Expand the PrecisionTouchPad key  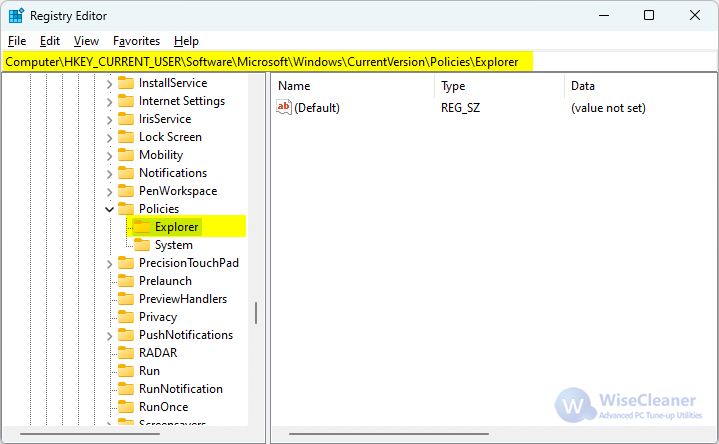[x=109, y=264]
